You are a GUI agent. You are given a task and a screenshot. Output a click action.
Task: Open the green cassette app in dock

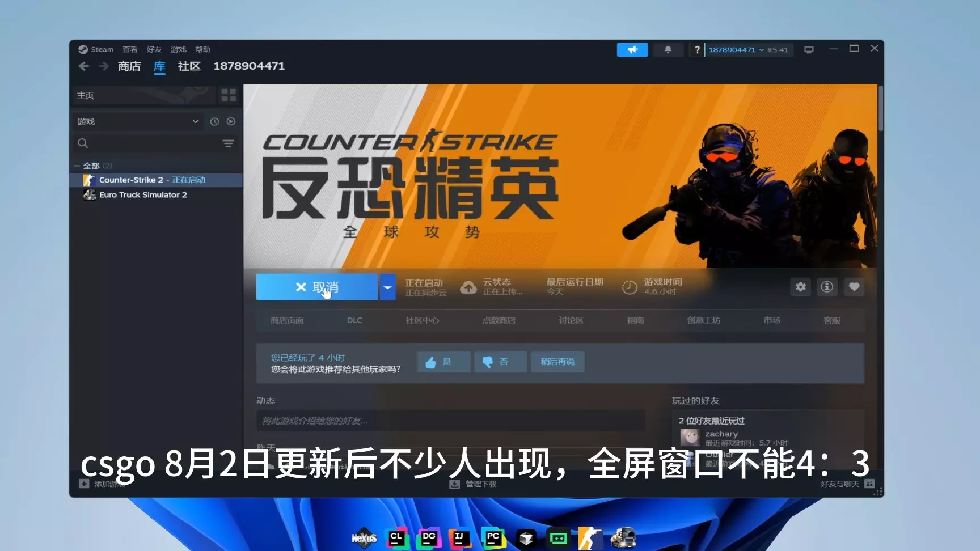(558, 538)
